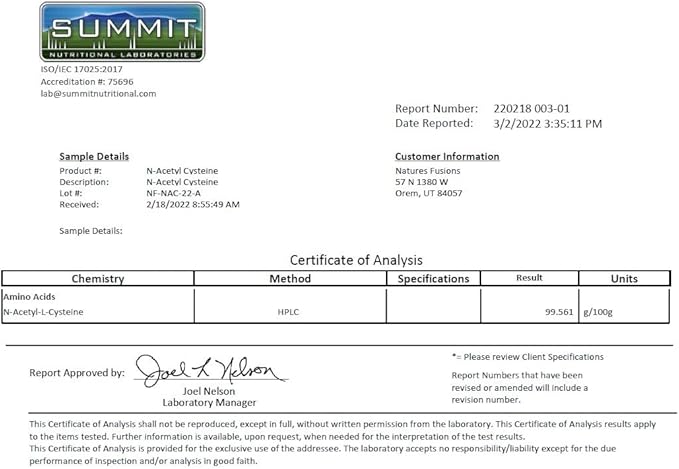Click the Sample Details underlined heading
The width and height of the screenshot is (679, 469).
[94, 156]
